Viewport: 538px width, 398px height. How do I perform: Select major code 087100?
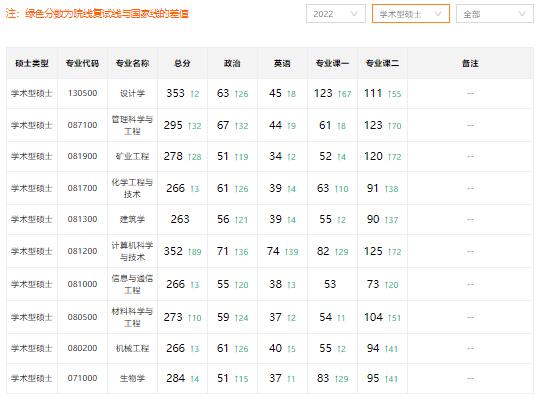point(82,125)
